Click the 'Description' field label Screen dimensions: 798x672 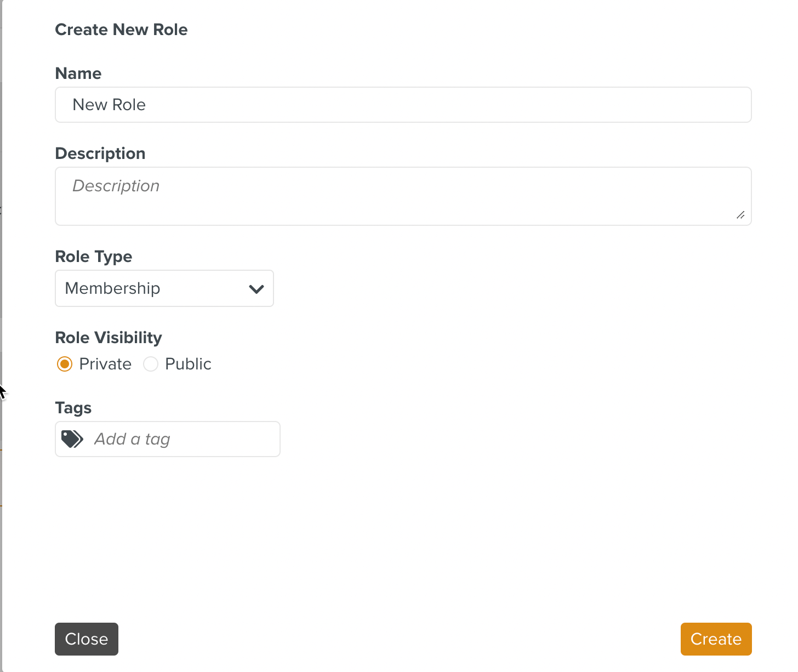100,153
